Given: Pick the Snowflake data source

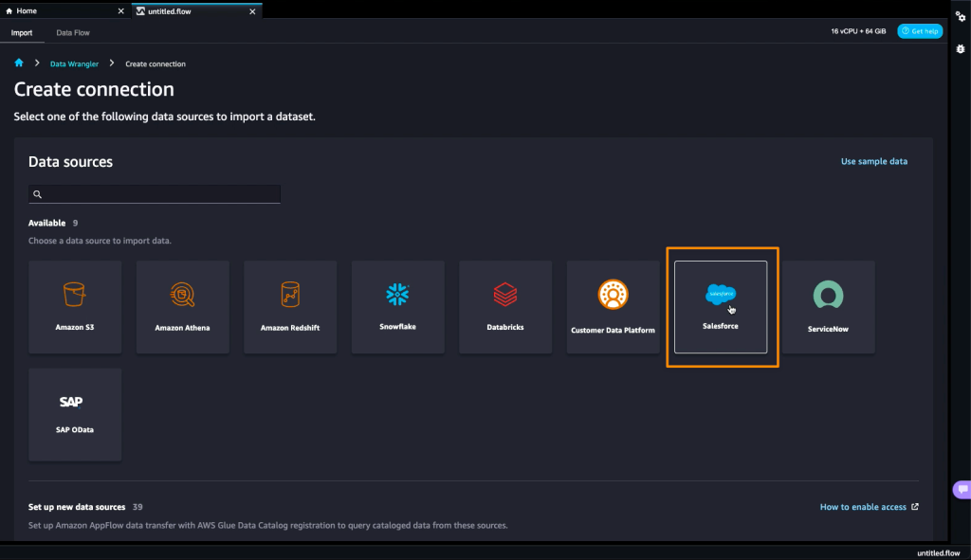Looking at the screenshot, I should coord(397,307).
